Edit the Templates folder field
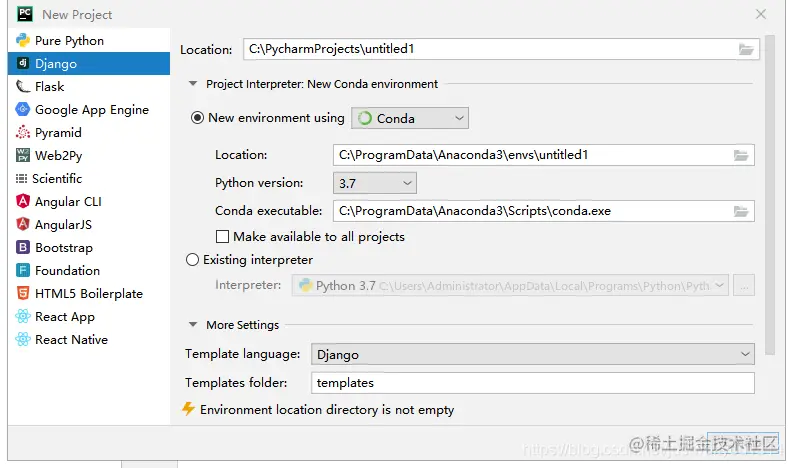793x468 pixels. click(x=533, y=383)
